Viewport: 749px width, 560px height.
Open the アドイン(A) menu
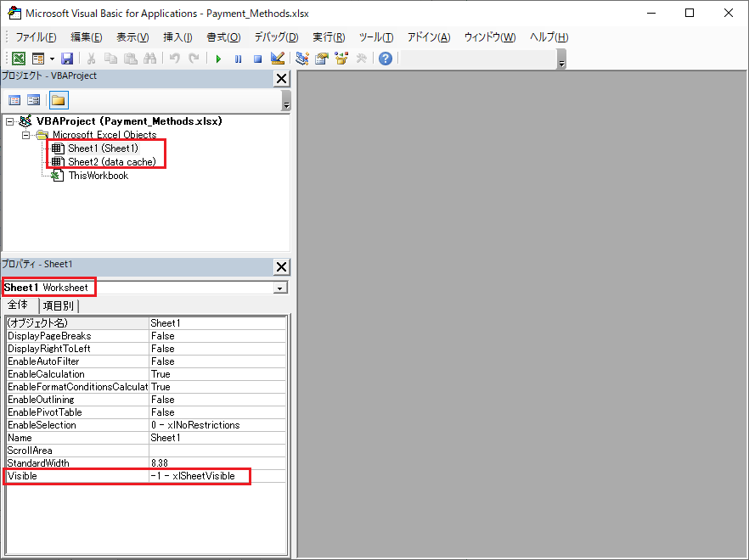click(429, 37)
